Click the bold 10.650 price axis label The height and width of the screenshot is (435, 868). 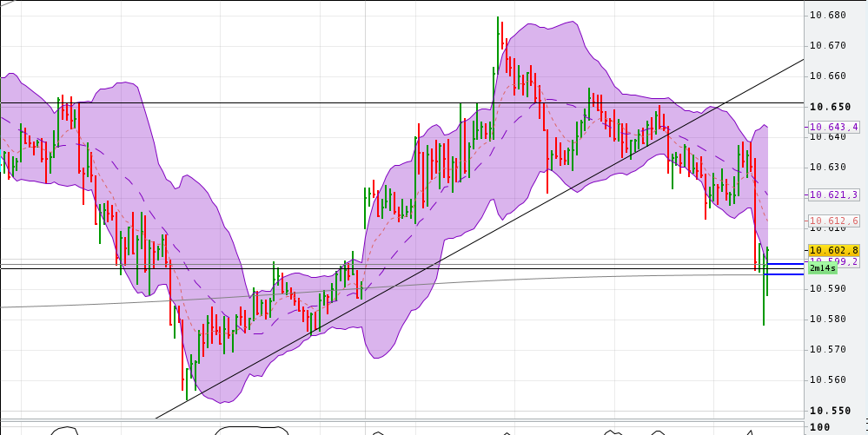(x=830, y=106)
